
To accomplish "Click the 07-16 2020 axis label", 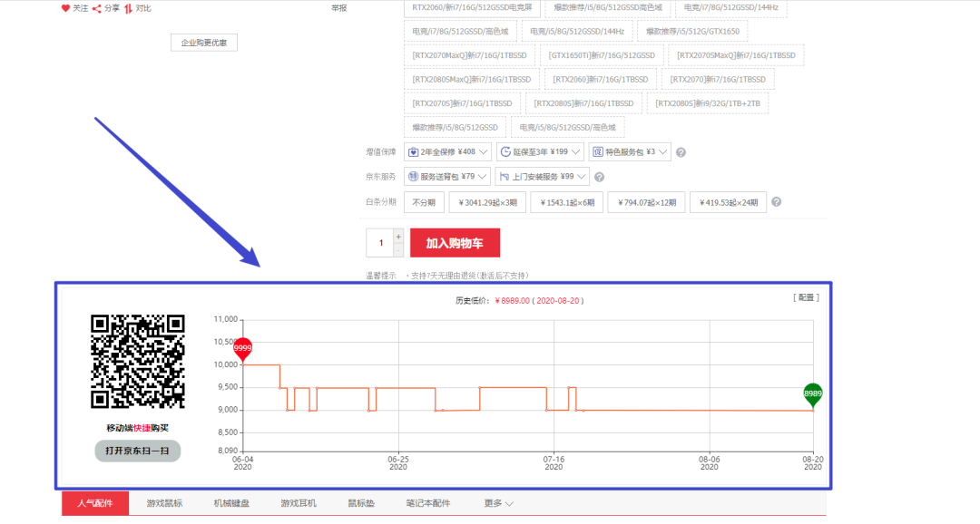I will (554, 462).
